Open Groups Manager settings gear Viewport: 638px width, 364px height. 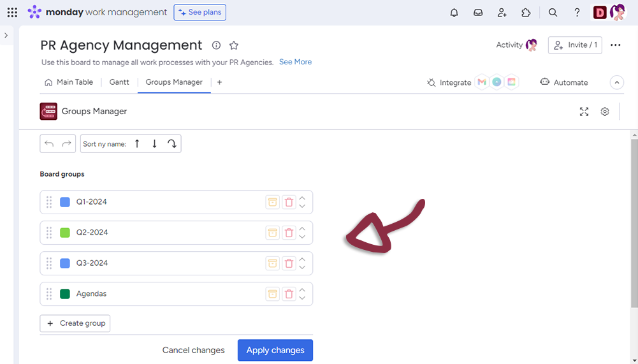point(605,112)
